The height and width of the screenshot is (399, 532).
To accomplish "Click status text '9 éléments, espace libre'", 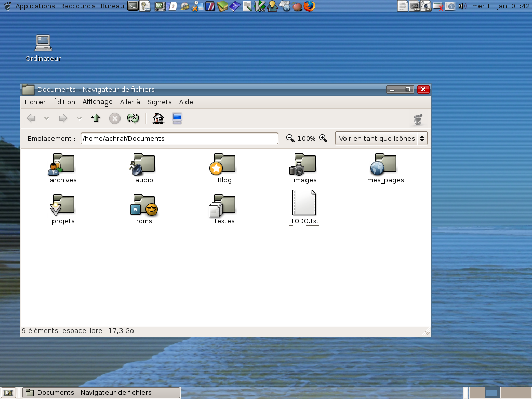I will click(x=78, y=331).
